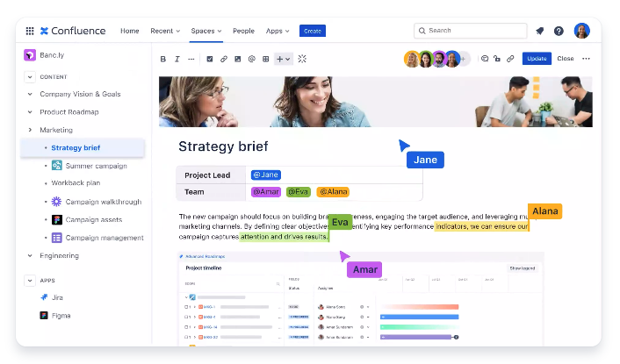The width and height of the screenshot is (620, 364).
Task: Open page restrictions lock icon
Action: 497,59
